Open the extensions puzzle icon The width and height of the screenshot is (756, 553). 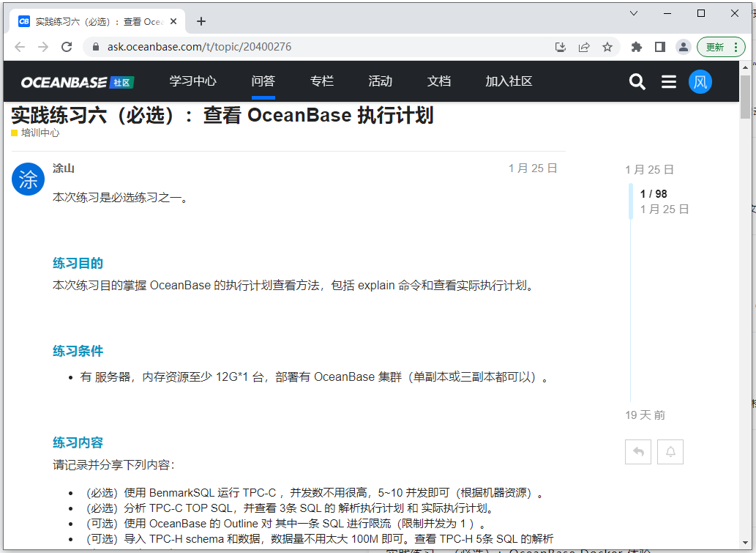pyautogui.click(x=637, y=47)
